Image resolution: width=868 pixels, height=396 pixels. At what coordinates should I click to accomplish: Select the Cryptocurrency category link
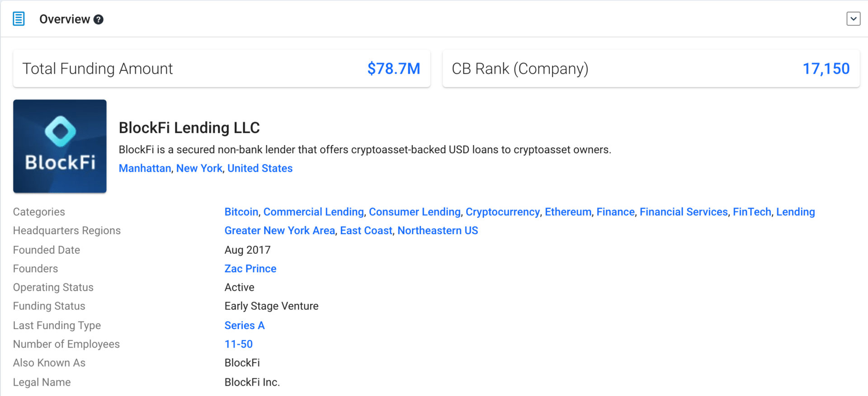click(502, 212)
